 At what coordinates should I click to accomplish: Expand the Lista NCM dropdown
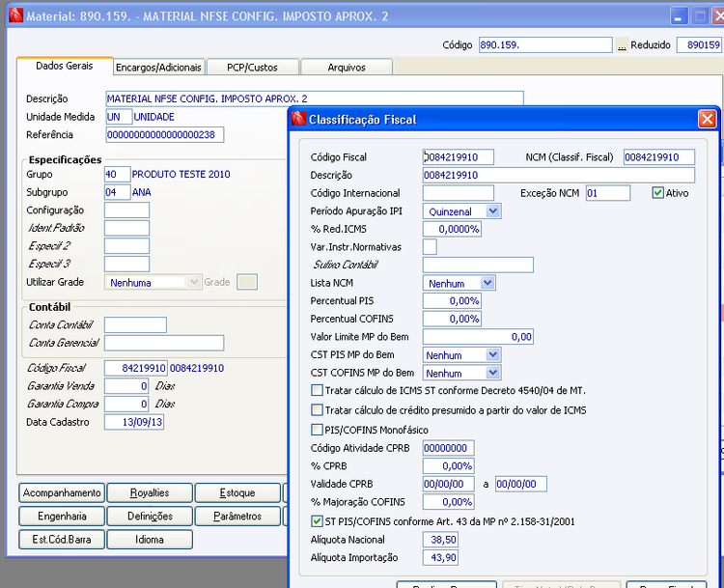(x=487, y=283)
